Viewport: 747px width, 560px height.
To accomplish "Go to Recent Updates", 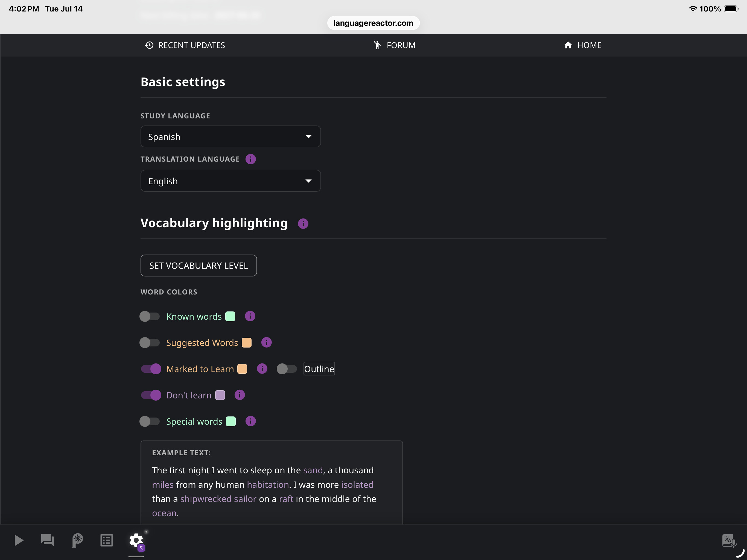I will click(185, 45).
